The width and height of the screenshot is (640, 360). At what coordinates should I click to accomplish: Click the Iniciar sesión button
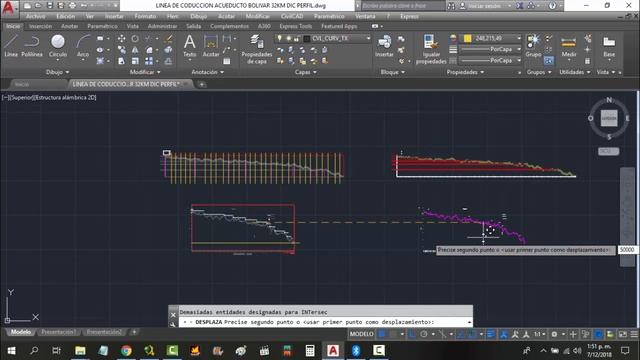pos(484,6)
